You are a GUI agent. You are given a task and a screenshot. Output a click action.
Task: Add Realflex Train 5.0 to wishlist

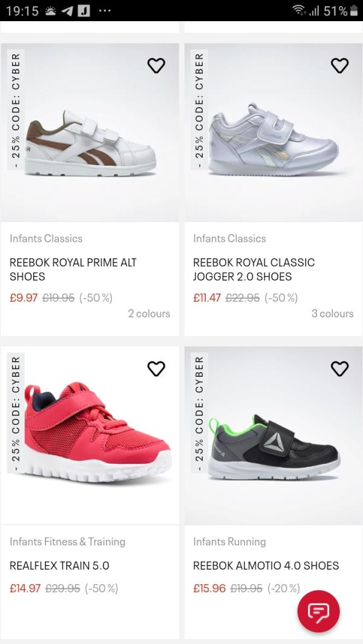(x=156, y=368)
